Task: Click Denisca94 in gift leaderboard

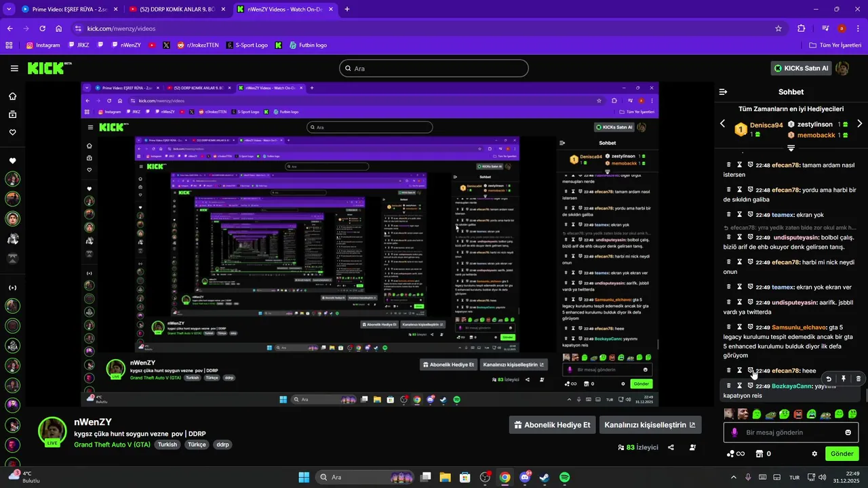Action: pos(766,125)
